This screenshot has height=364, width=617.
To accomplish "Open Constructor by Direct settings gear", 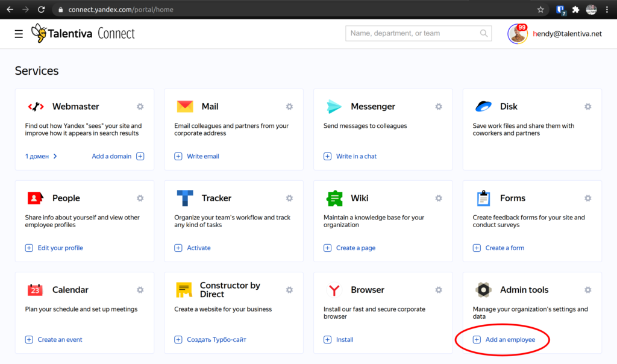I will (289, 290).
